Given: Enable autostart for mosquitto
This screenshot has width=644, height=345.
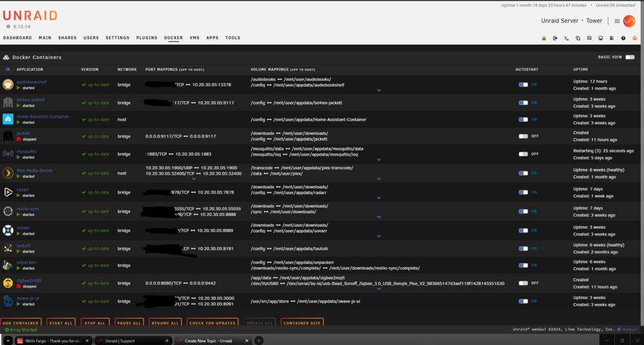Looking at the screenshot, I should [523, 154].
